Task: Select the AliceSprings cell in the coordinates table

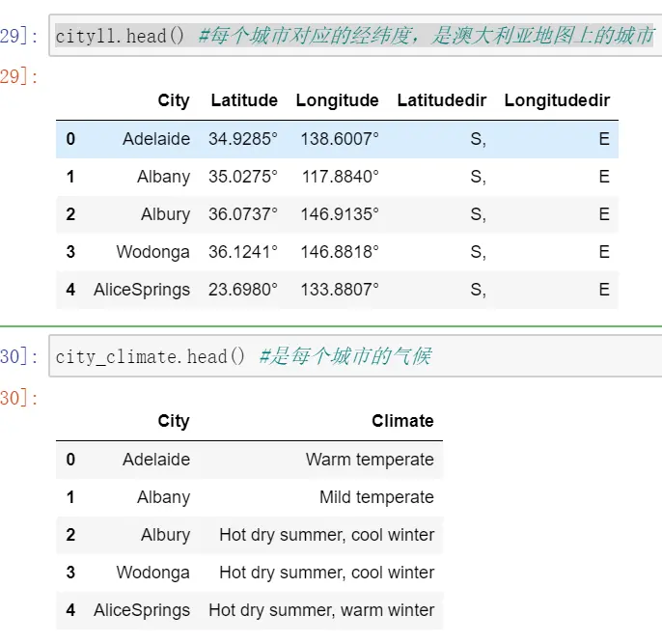Action: pyautogui.click(x=142, y=290)
